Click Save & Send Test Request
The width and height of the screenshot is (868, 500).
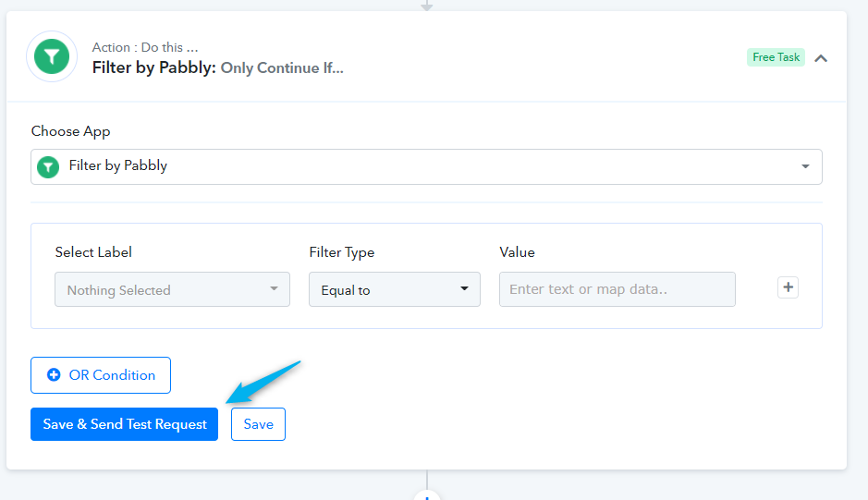pos(125,424)
